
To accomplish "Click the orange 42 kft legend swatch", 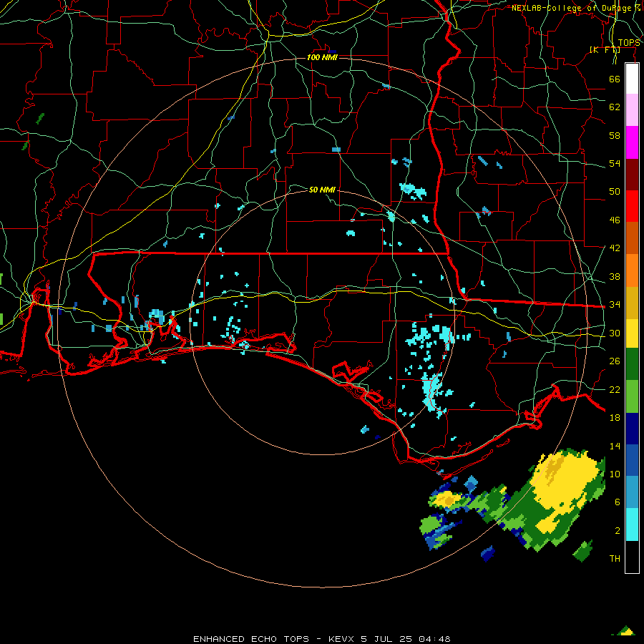I will click(x=632, y=270).
